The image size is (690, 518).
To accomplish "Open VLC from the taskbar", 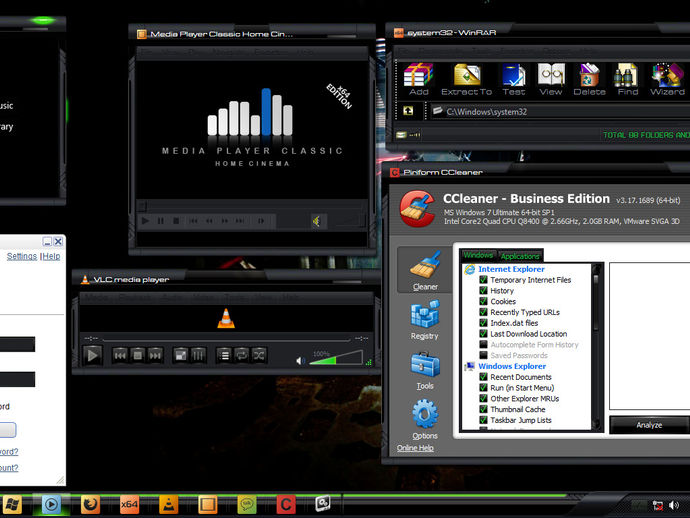I will (x=169, y=504).
